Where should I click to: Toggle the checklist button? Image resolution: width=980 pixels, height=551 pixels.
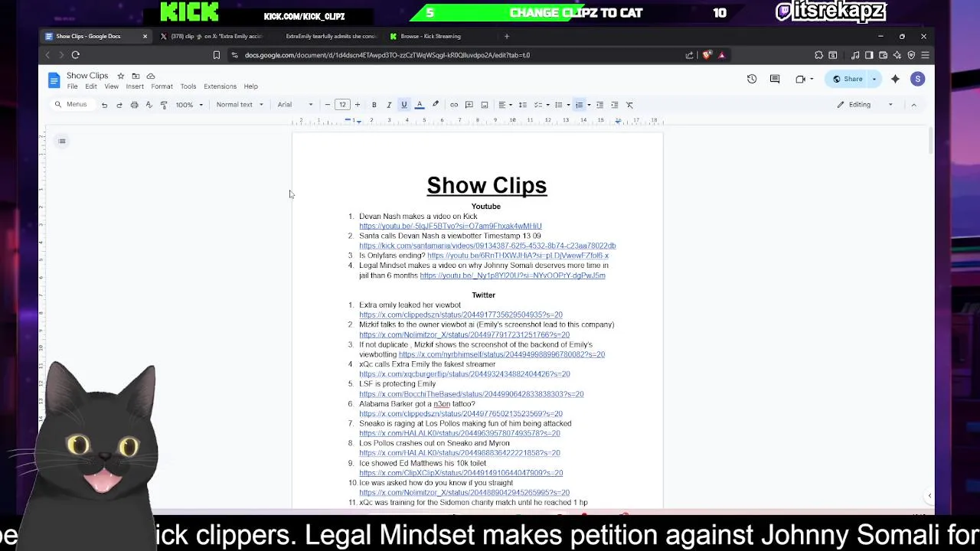tap(538, 105)
